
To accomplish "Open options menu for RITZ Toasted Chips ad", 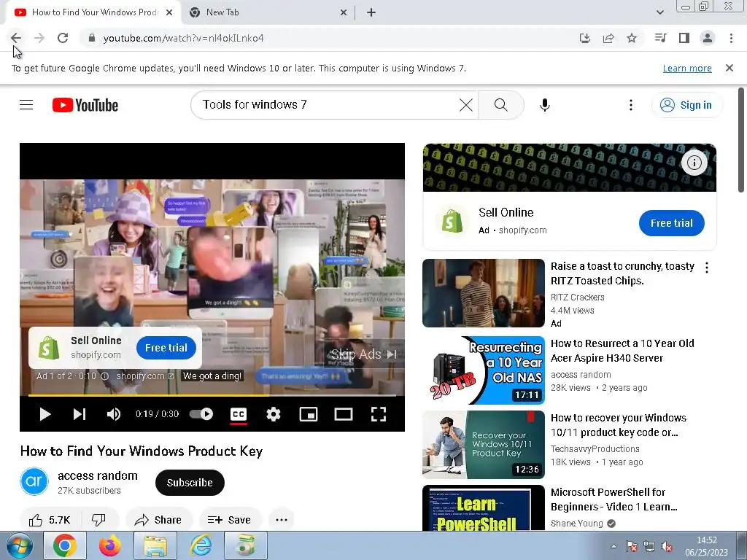I will pyautogui.click(x=707, y=268).
